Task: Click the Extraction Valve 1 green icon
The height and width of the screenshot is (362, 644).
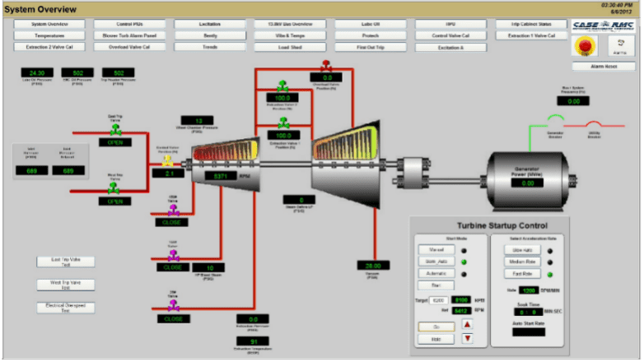Action: point(283,123)
